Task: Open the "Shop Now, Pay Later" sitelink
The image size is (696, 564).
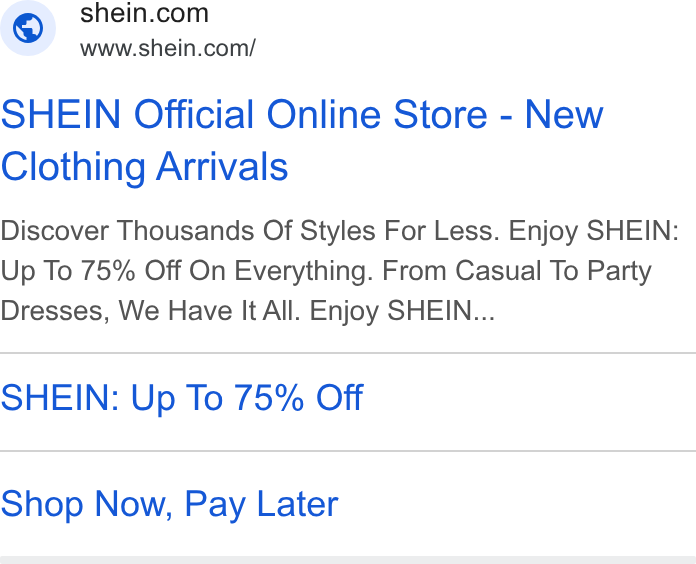Action: click(x=170, y=504)
